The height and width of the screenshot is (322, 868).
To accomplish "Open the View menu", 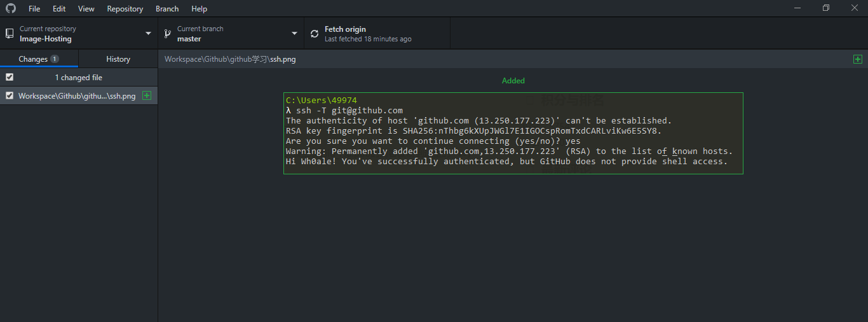I will coord(86,9).
